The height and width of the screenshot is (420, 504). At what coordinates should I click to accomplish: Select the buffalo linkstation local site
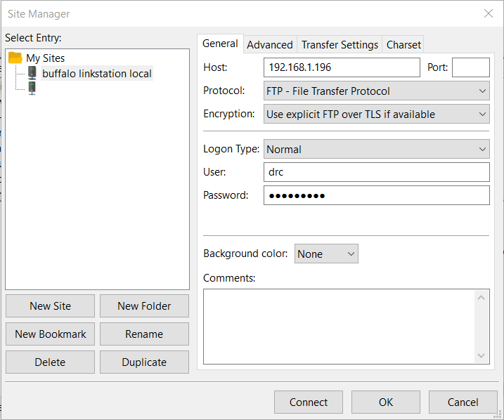[x=97, y=74]
